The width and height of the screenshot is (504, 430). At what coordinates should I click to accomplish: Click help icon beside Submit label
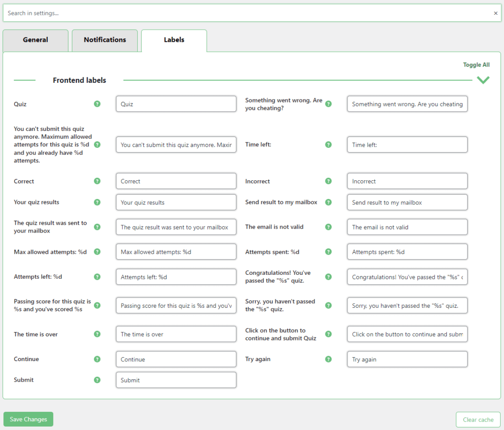[x=97, y=380]
